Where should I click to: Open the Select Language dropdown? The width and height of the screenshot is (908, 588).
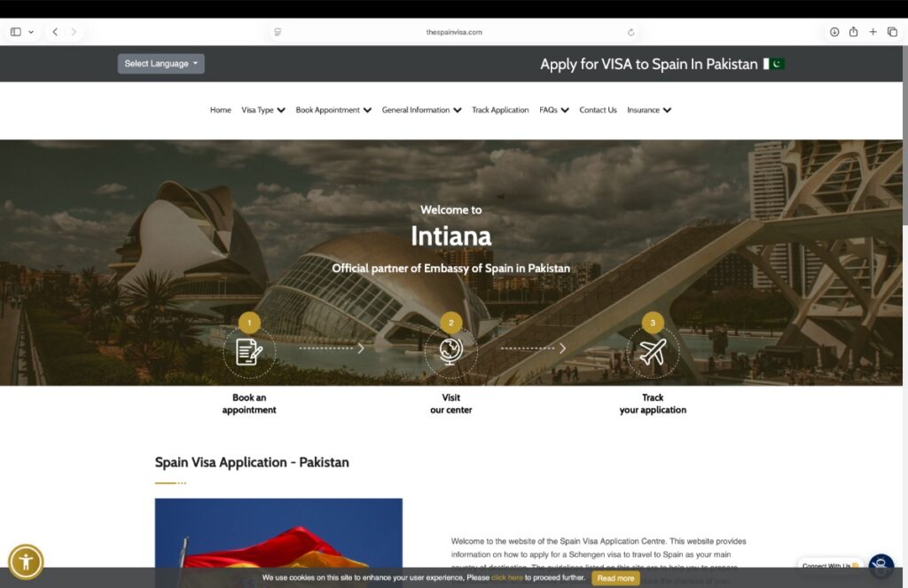click(161, 64)
